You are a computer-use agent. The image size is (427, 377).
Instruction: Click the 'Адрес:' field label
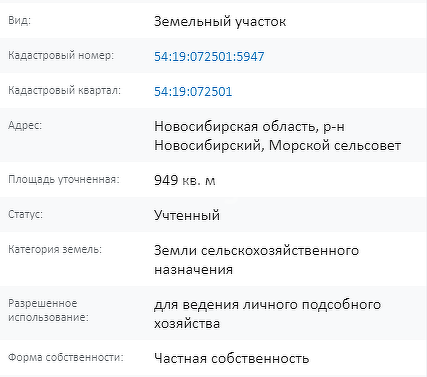(25, 125)
